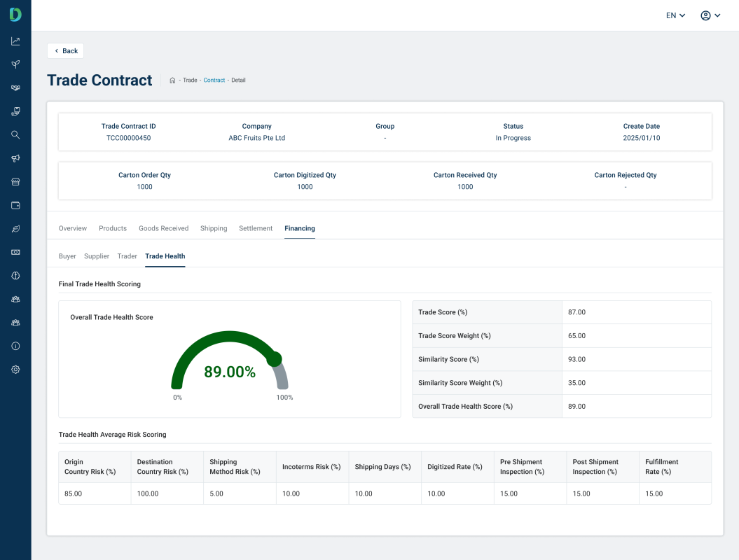Click the megaphone icon in sidebar
The height and width of the screenshot is (560, 739).
(x=15, y=158)
